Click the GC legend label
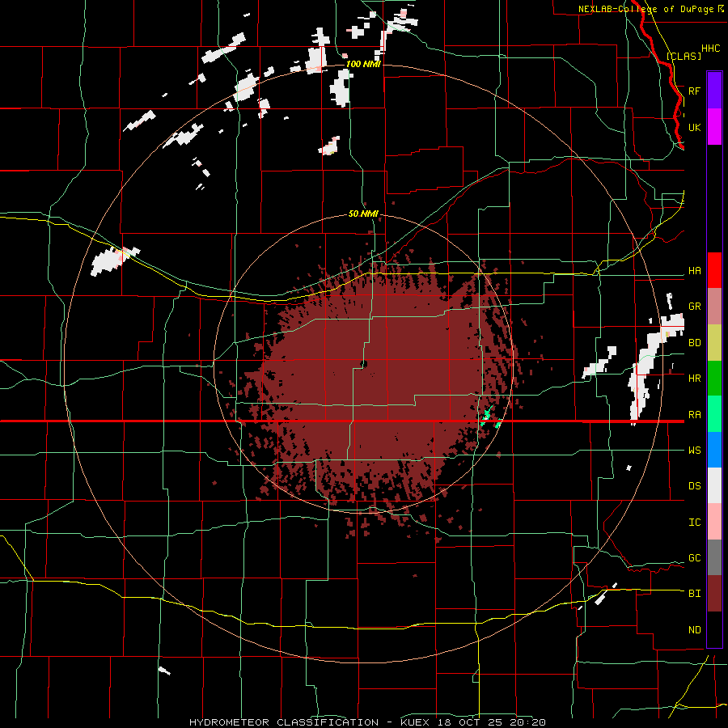 point(694,558)
